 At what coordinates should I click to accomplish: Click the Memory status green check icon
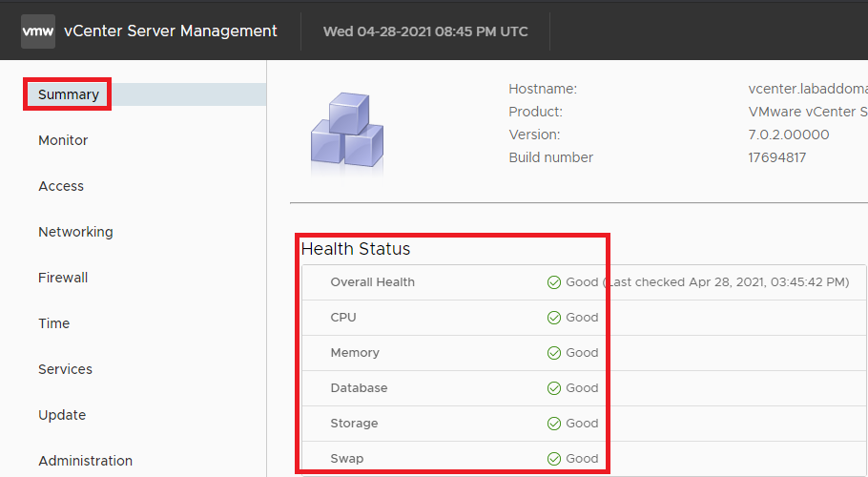pyautogui.click(x=553, y=353)
